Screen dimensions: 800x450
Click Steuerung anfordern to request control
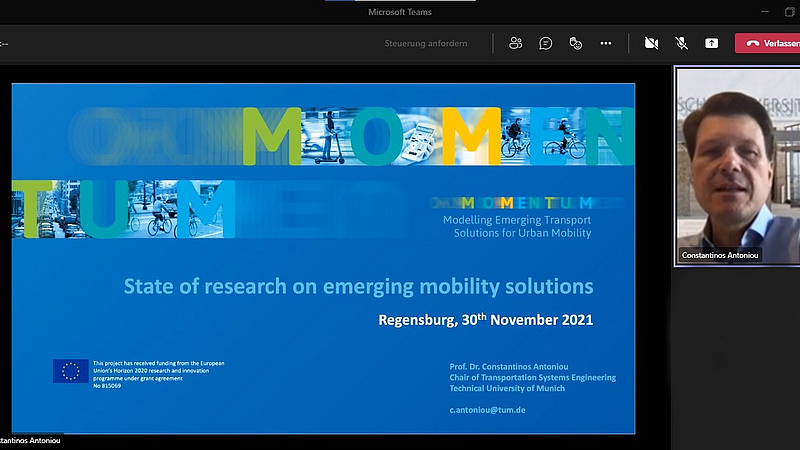[x=426, y=43]
